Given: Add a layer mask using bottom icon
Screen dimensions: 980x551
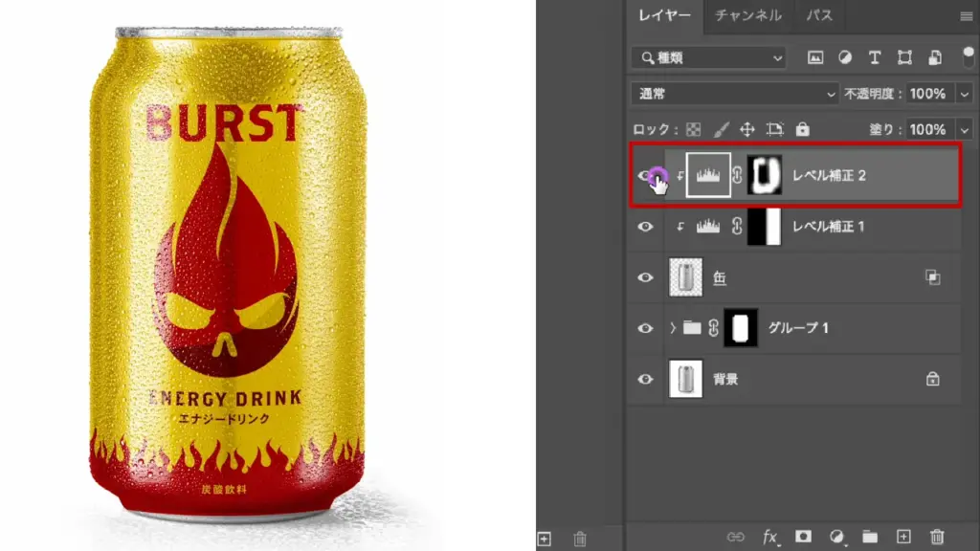Looking at the screenshot, I should (x=804, y=538).
